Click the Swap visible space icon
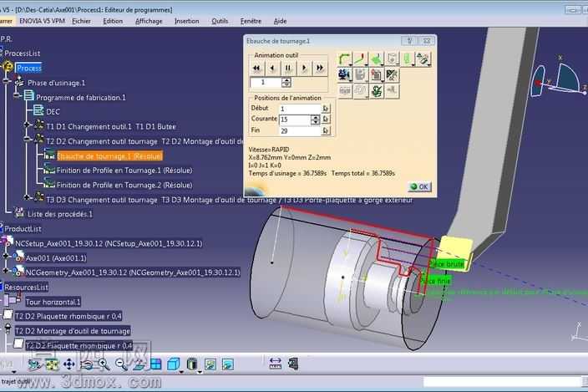This screenshot has width=588, height=392. (x=228, y=364)
